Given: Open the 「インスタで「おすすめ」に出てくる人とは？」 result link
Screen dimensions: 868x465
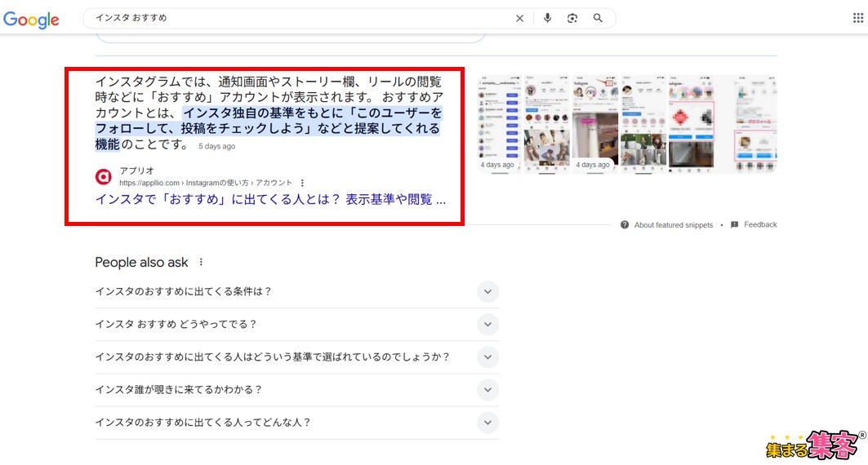Looking at the screenshot, I should coord(270,200).
